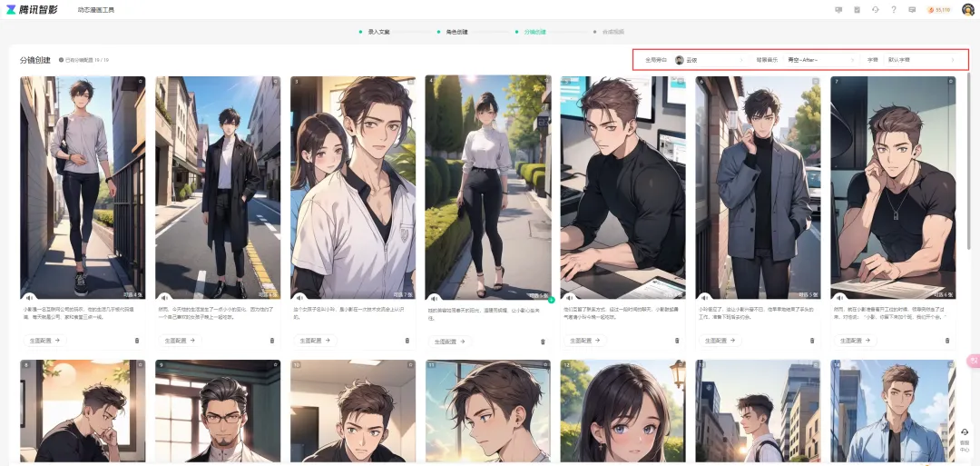Click the help question mark icon
Image resolution: width=980 pixels, height=466 pixels.
(894, 10)
